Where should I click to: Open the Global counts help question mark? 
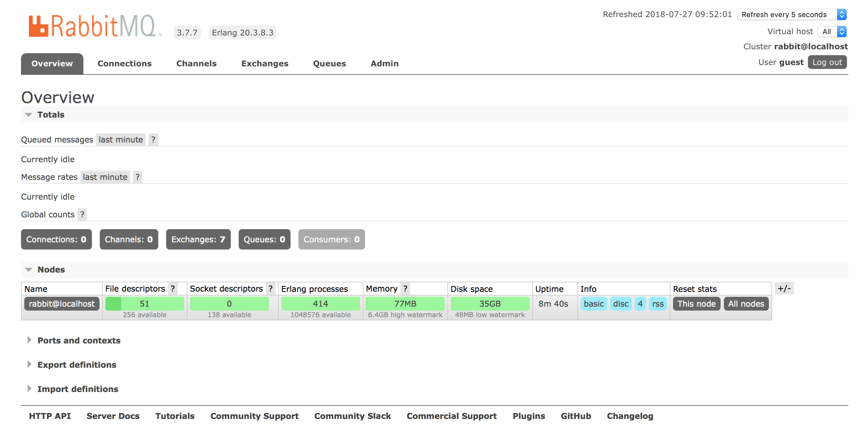point(82,214)
